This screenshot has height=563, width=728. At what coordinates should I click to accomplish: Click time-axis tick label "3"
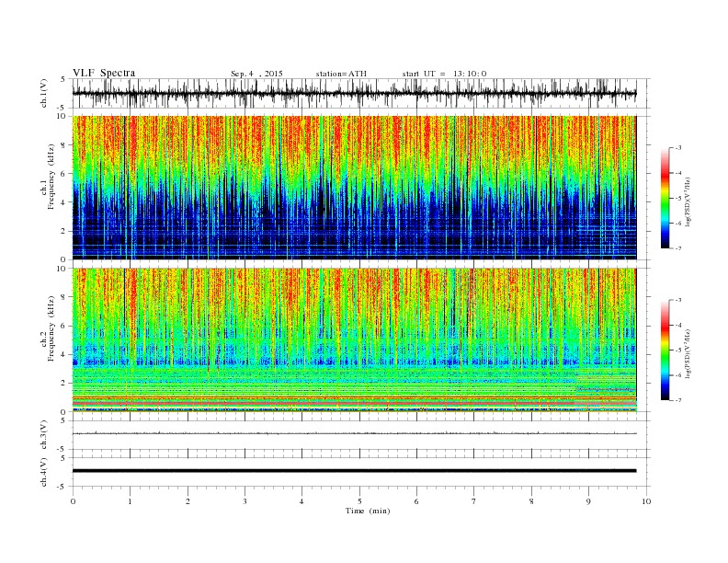point(245,501)
